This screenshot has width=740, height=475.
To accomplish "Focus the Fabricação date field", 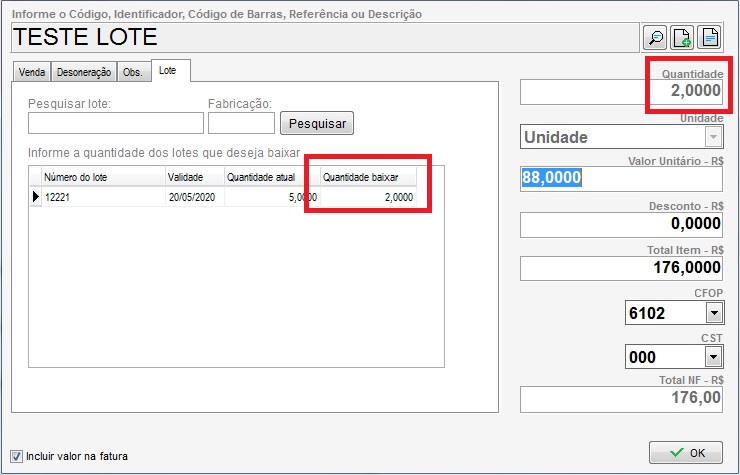I will tap(240, 123).
